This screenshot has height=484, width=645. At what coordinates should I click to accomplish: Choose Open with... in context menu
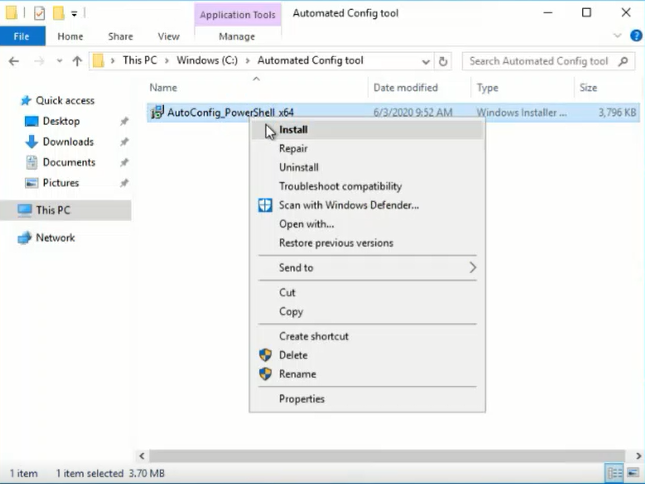click(367, 224)
